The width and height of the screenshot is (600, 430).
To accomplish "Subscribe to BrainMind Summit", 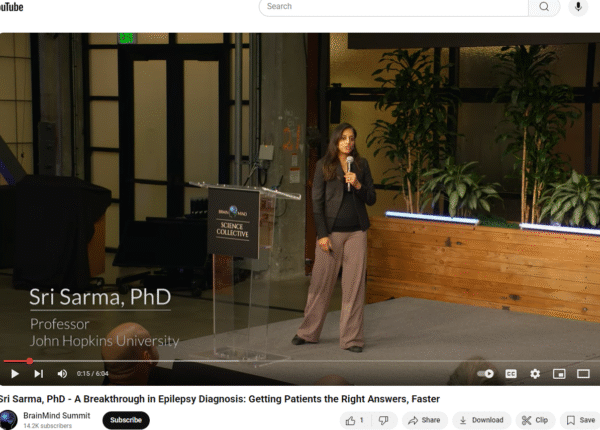I will point(126,420).
